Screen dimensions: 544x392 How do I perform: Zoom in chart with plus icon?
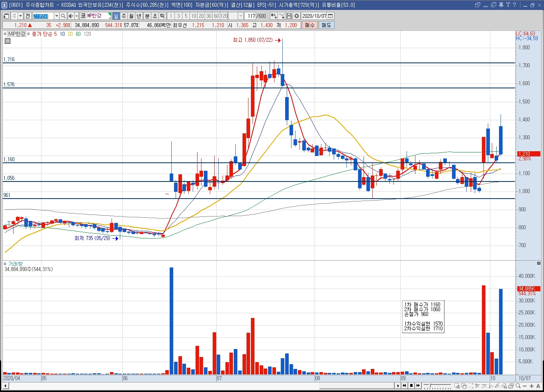531,386
